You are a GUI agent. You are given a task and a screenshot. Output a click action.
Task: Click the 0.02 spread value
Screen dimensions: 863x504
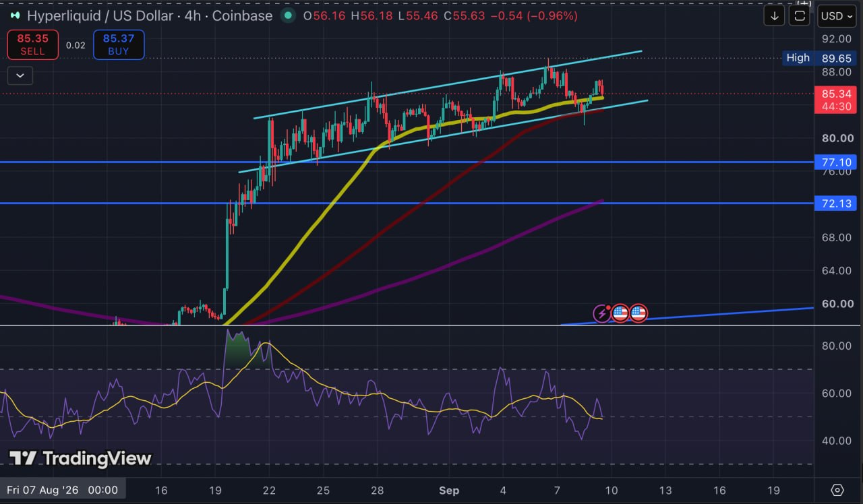point(76,45)
